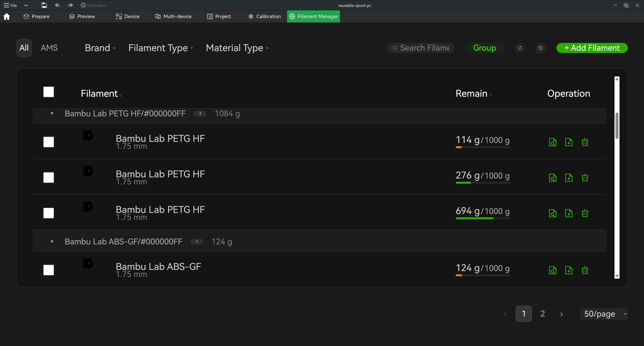644x346 pixels.
Task: Tick the select-all header checkbox
Action: [48, 92]
